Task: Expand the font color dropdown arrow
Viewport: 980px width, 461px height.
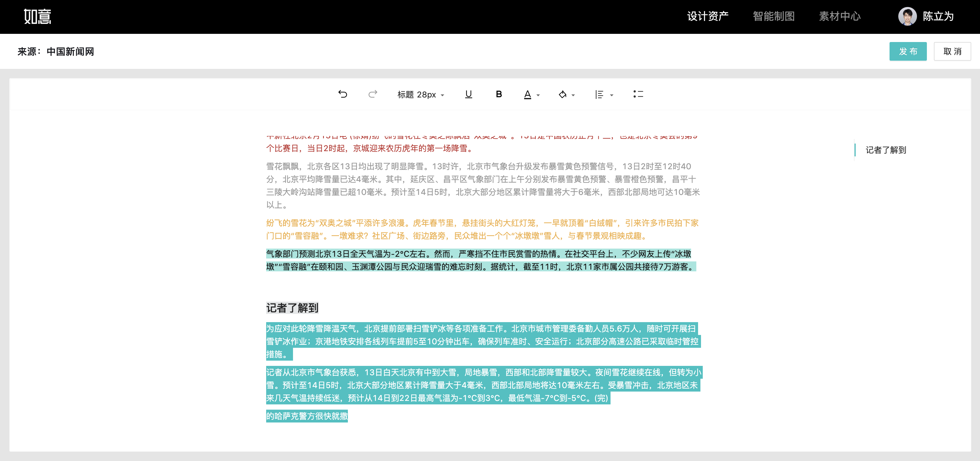Action: pyautogui.click(x=538, y=95)
